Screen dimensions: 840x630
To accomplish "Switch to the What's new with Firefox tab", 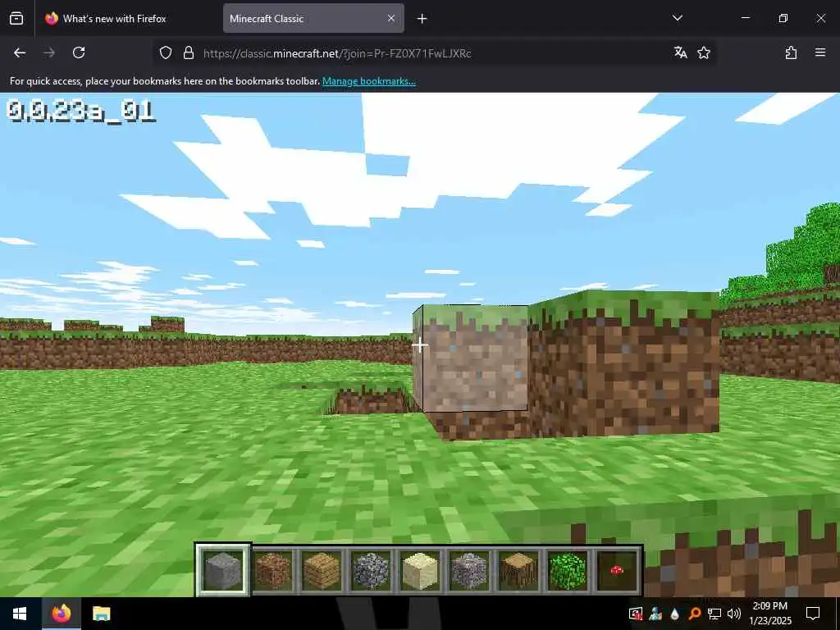I will tap(127, 19).
